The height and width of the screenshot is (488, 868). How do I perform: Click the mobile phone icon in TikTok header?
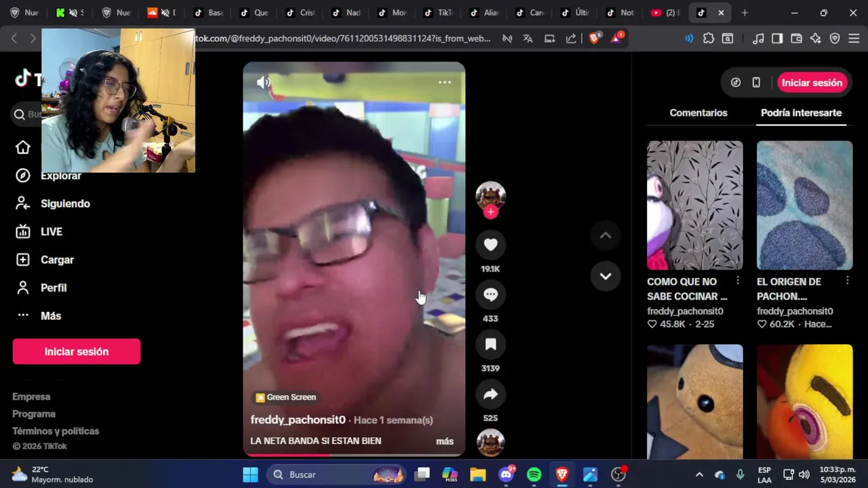[x=756, y=83]
